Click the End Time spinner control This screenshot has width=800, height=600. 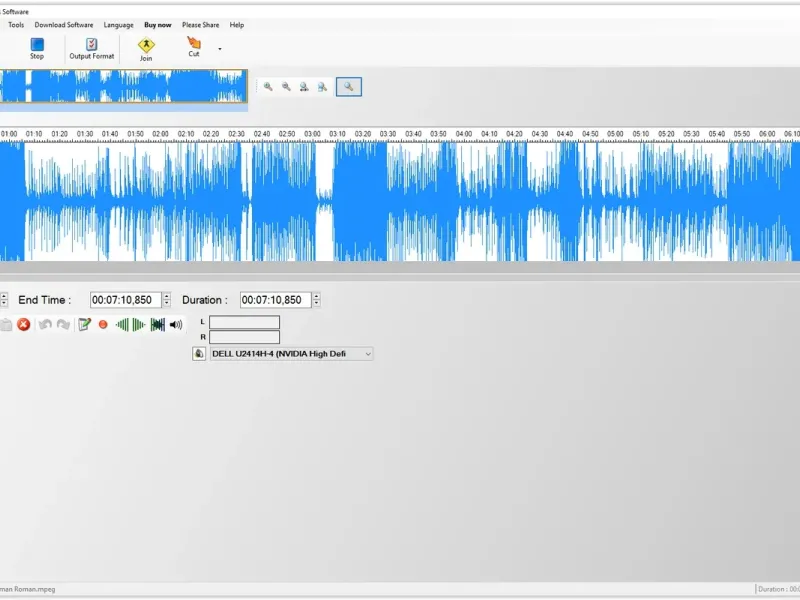coord(166,300)
